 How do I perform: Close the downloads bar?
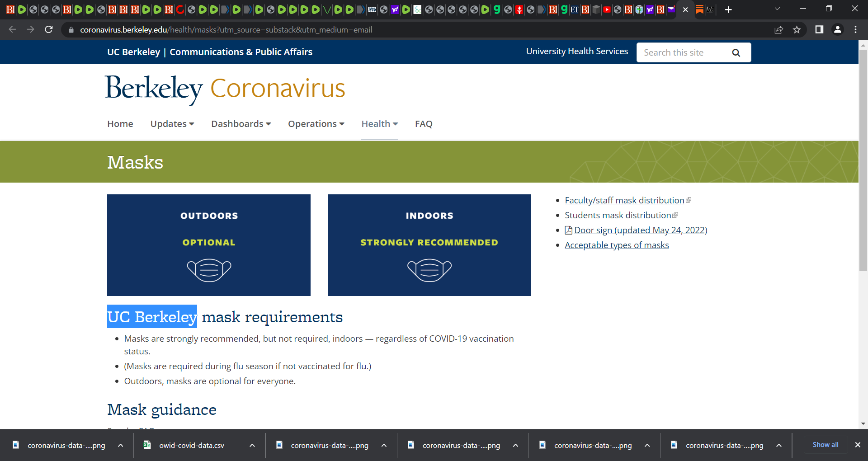[858, 445]
